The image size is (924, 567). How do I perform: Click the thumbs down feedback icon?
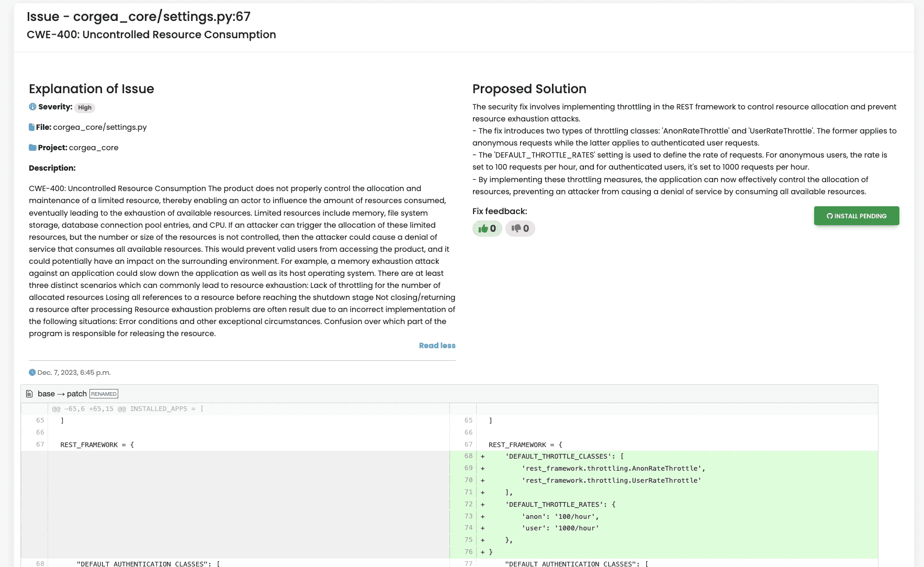tap(516, 229)
